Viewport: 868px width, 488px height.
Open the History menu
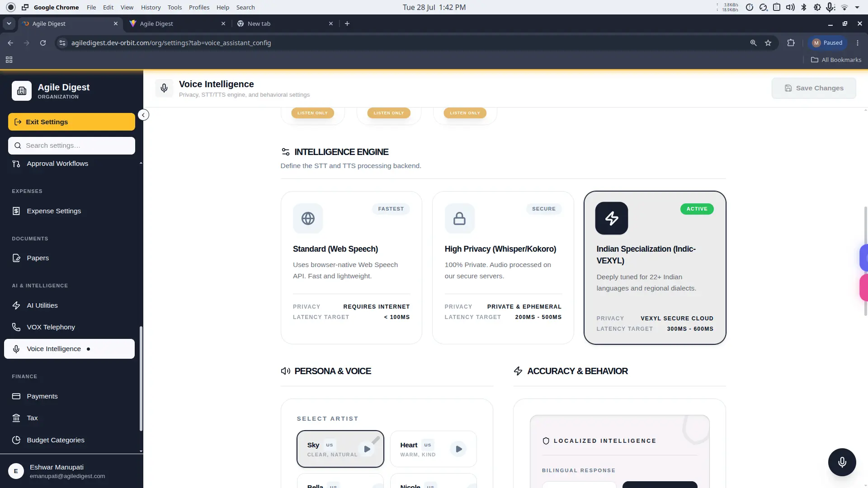(x=151, y=7)
